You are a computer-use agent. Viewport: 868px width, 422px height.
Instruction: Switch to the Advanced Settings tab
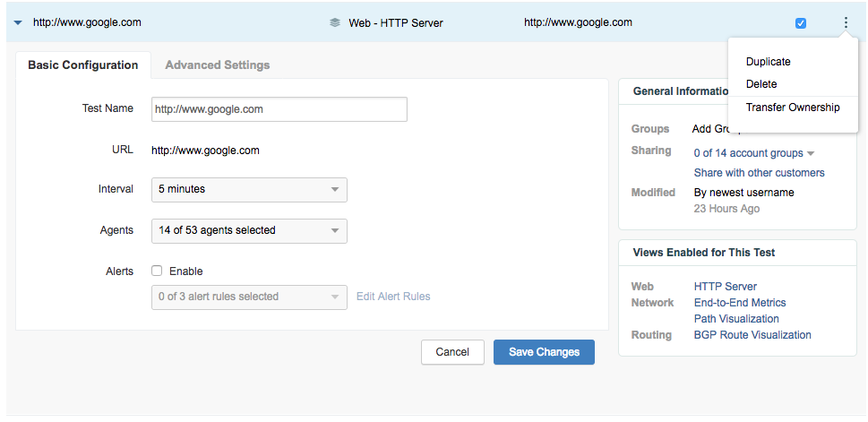(218, 65)
